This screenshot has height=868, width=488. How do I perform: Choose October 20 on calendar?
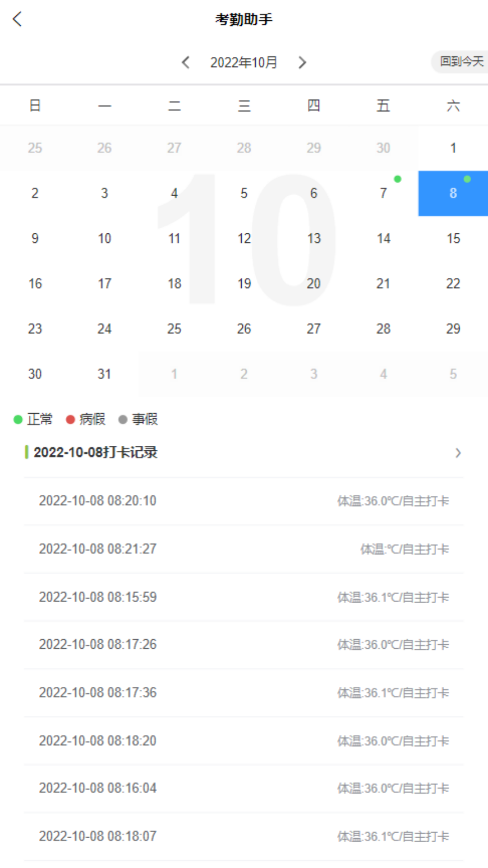[314, 283]
